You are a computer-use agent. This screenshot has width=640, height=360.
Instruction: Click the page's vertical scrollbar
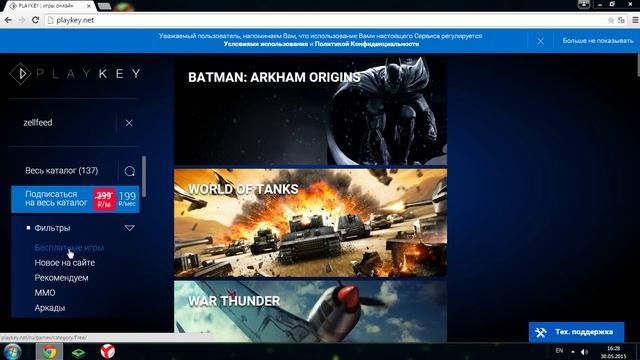[638, 65]
